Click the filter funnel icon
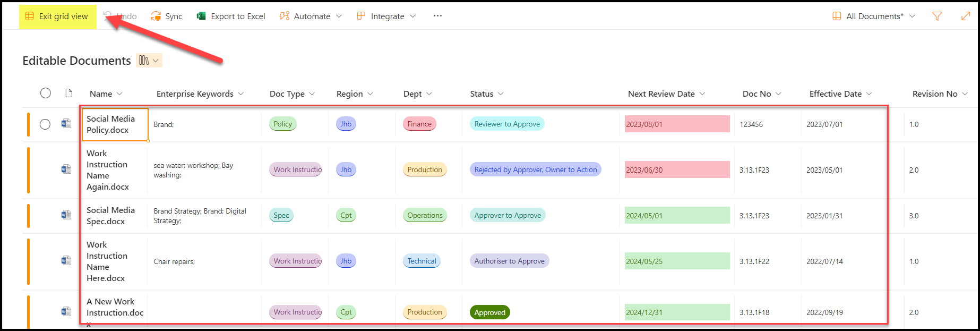Image resolution: width=980 pixels, height=331 pixels. click(x=937, y=16)
